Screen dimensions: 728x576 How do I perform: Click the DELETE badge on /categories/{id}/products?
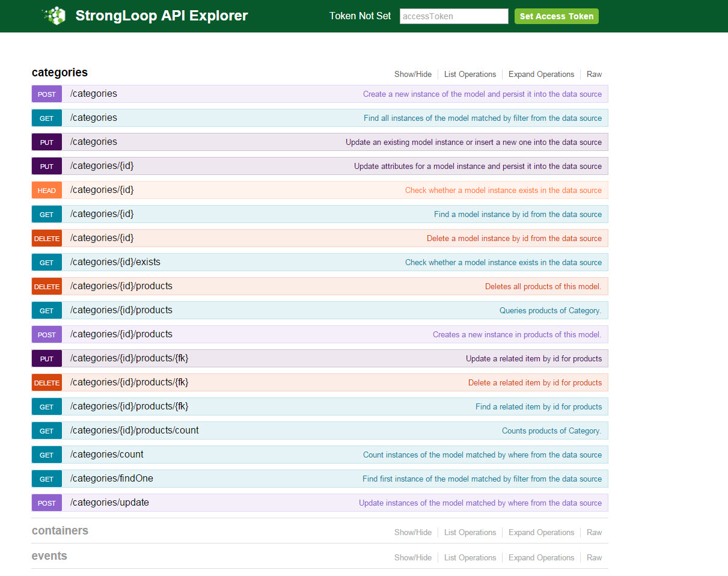[46, 286]
